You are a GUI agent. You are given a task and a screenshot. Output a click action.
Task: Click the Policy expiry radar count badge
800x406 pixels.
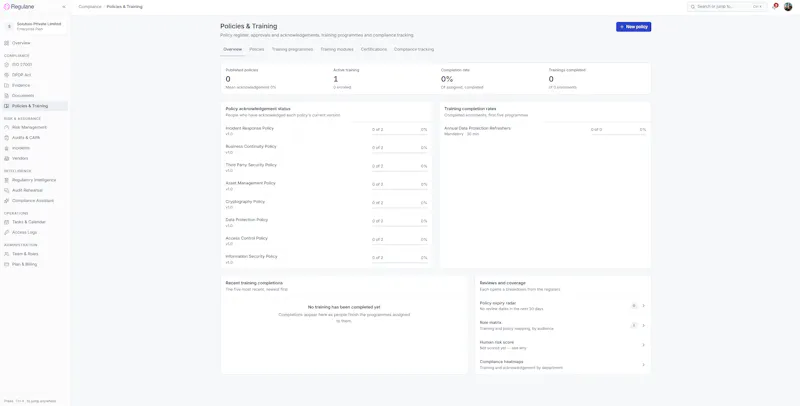tap(634, 306)
